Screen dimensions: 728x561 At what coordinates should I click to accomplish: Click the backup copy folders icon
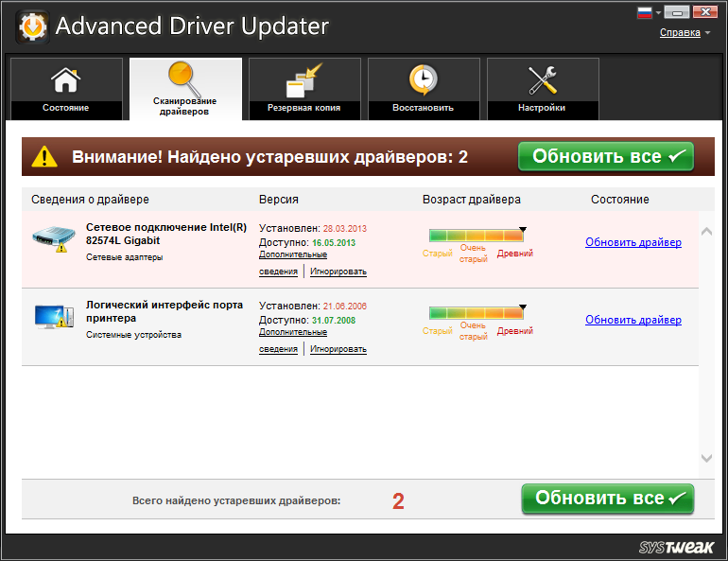click(x=303, y=80)
